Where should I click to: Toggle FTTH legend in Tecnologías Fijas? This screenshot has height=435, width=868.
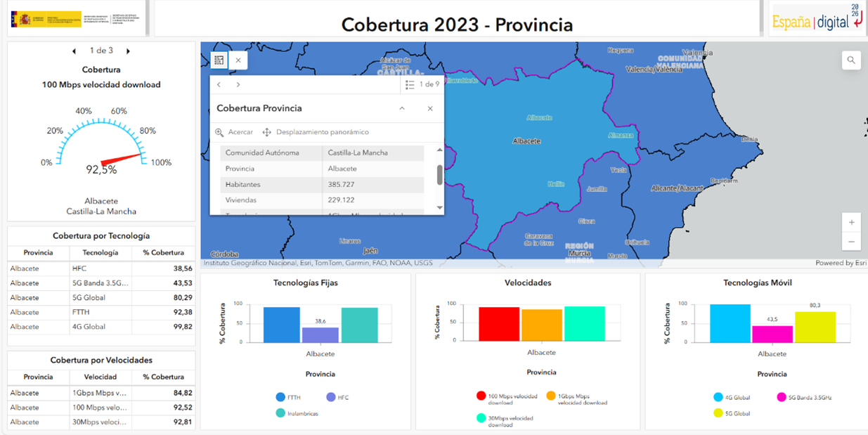[288, 398]
